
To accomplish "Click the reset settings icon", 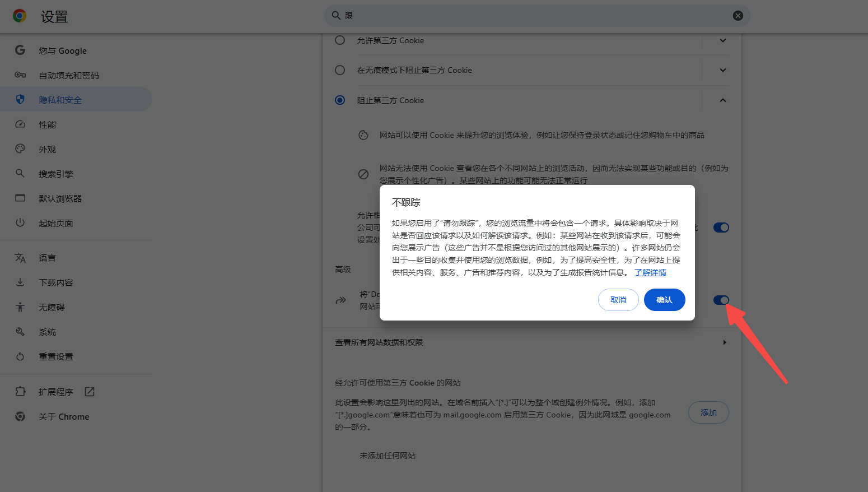I will point(20,356).
